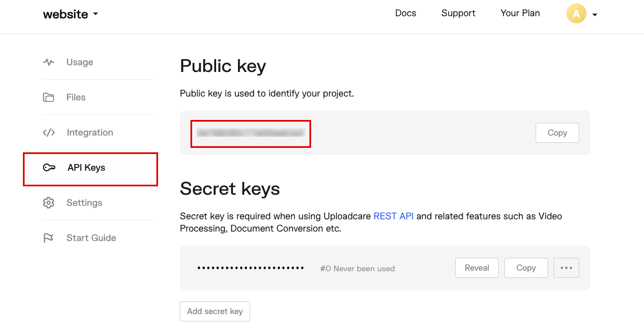Open the Docs page
644x332 pixels.
(x=406, y=13)
